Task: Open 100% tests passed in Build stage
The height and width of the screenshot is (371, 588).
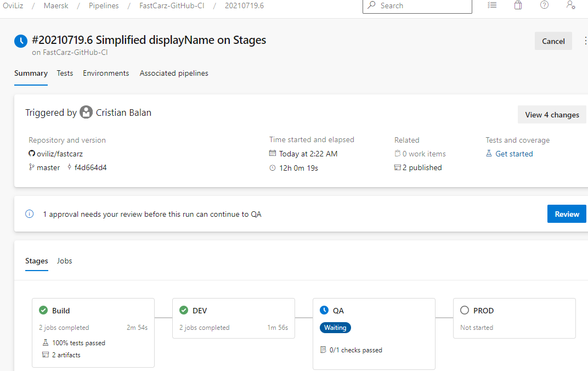Action: 79,343
